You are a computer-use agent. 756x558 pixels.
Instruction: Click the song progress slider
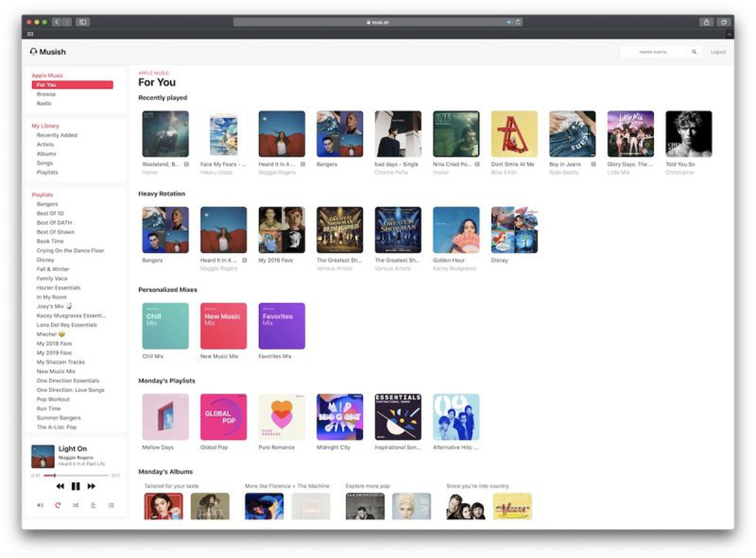[76, 475]
